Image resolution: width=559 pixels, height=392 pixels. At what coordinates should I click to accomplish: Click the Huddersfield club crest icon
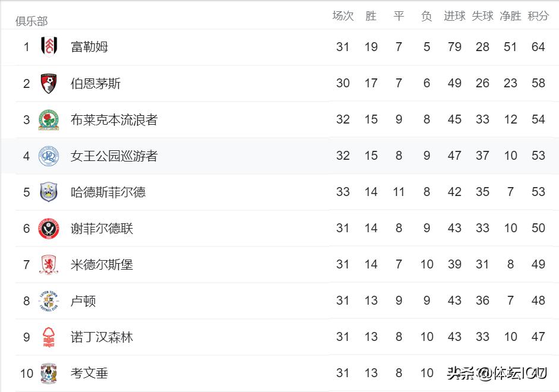click(49, 192)
